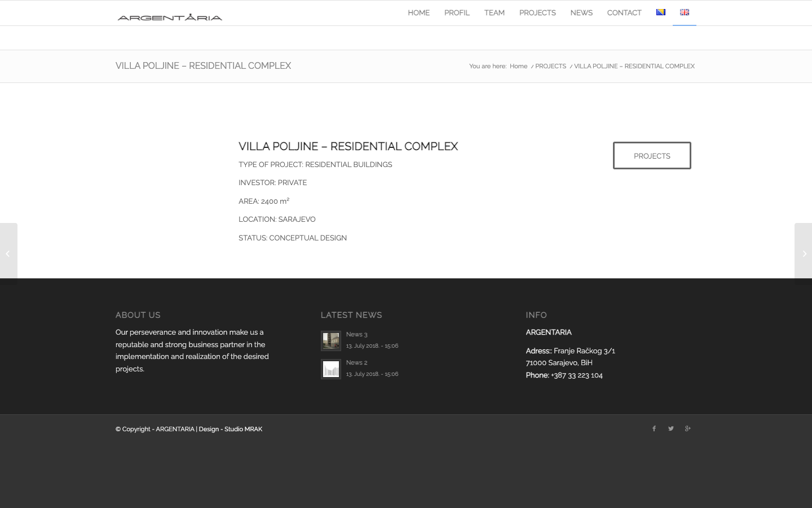Go to the CONTACT page
Screen dimensions: 812x508
click(624, 13)
